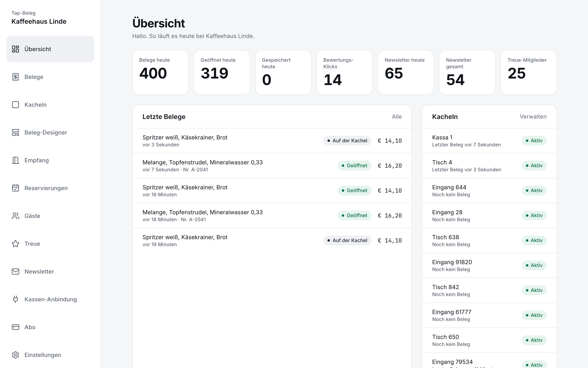Open the Belege menu item

tap(50, 77)
